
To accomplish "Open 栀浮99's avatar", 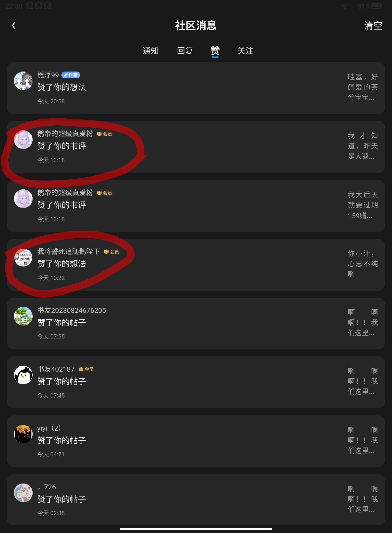I will coord(23,81).
